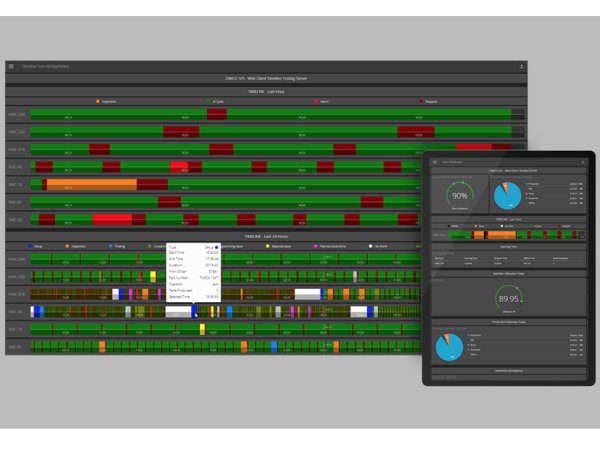This screenshot has height=450, width=600.
Task: Click the orange Inspection legend dot in Last Hour
Action: pyautogui.click(x=97, y=101)
